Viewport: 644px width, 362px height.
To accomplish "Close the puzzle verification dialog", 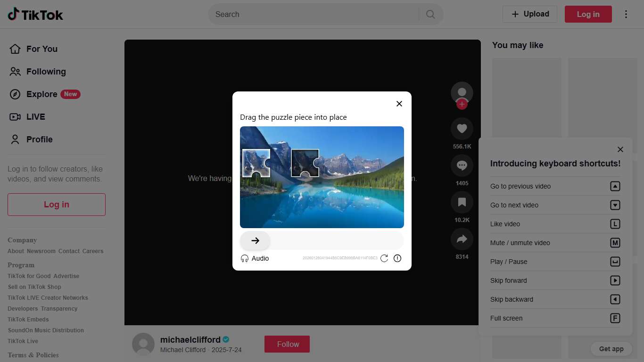I will click(399, 104).
